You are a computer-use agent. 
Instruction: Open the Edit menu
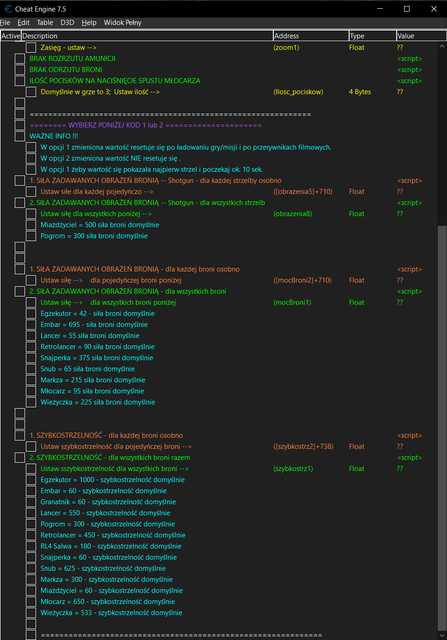tap(23, 22)
